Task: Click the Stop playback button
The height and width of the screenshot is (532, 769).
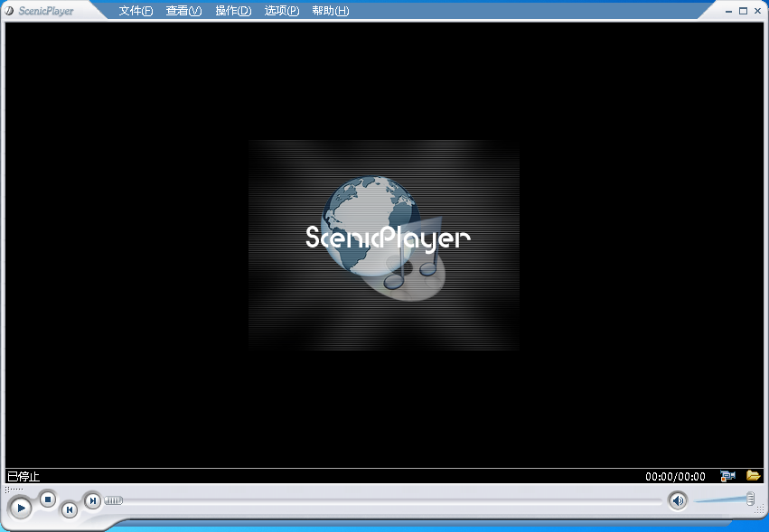Action: pyautogui.click(x=48, y=499)
